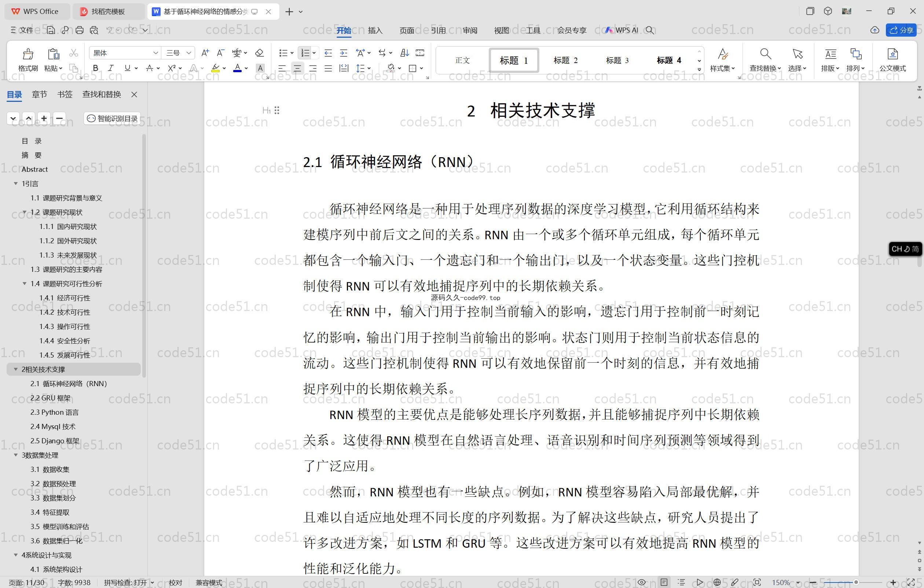This screenshot has width=924, height=588.
Task: Close the navigation pane with X
Action: pyautogui.click(x=134, y=94)
